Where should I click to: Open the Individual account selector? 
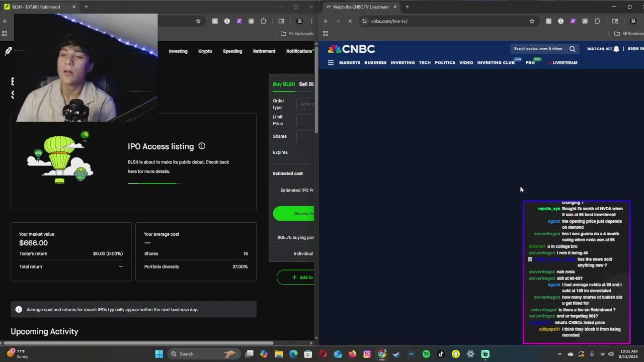[303, 253]
